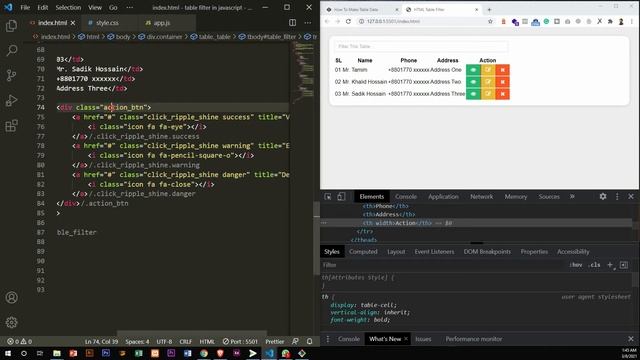Open the Source Control view

tap(11, 75)
